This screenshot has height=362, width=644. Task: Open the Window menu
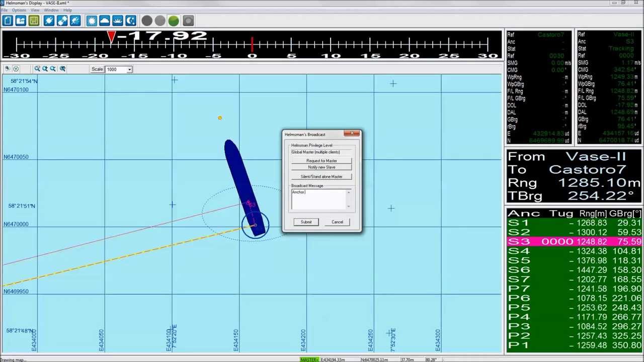(x=51, y=10)
